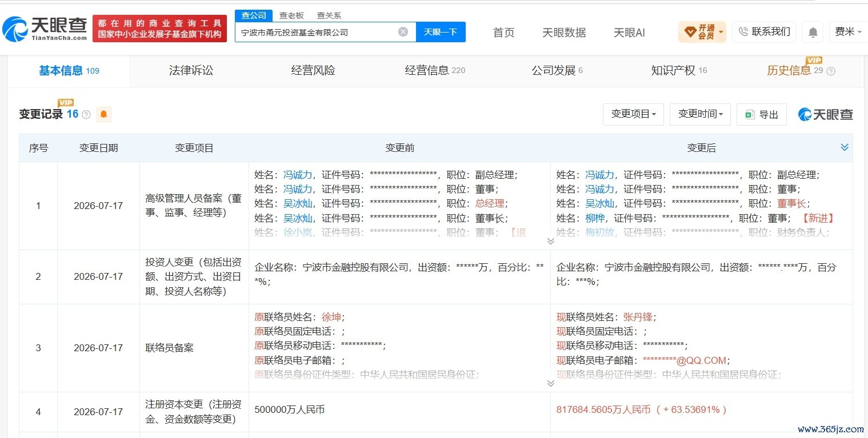The image size is (868, 438).
Task: Open the 变更项目 filter dropdown
Action: (x=633, y=114)
